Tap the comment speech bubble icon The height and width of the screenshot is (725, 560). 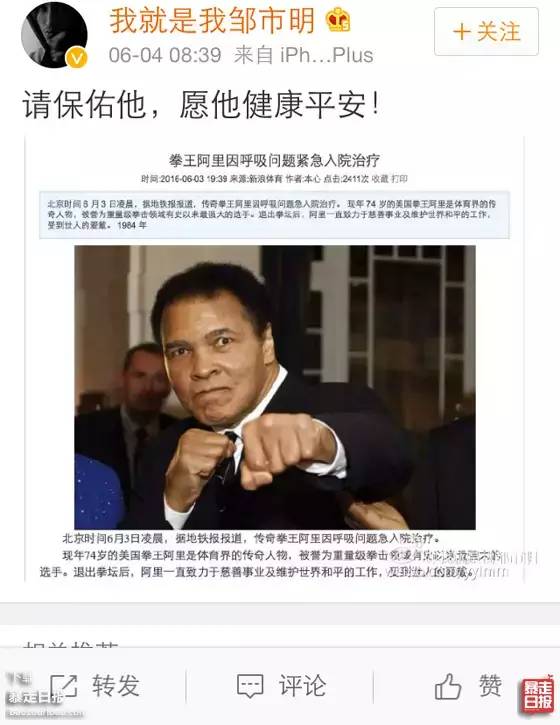(250, 686)
